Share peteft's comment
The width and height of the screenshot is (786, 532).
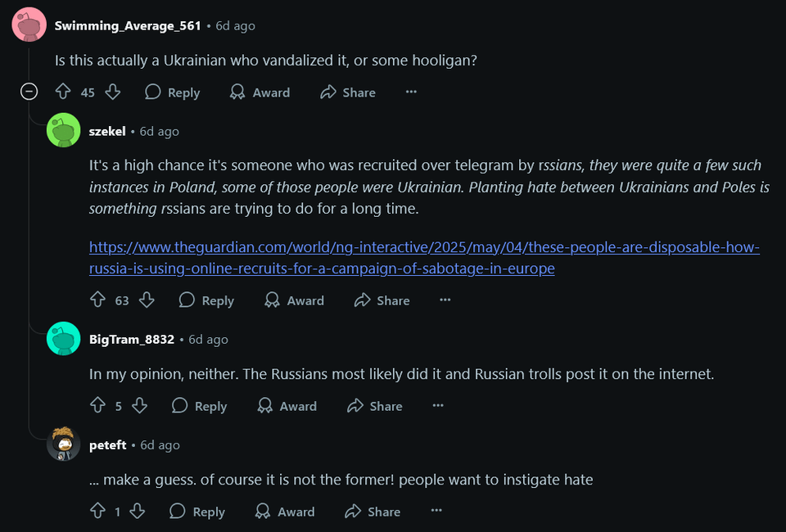pyautogui.click(x=373, y=512)
